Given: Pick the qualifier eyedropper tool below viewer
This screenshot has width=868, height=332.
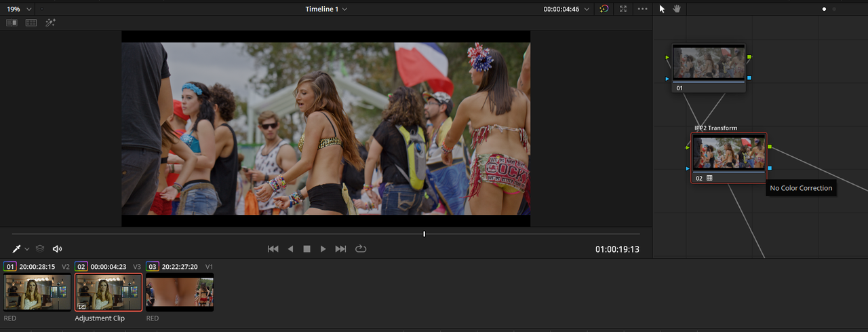Looking at the screenshot, I should pyautogui.click(x=16, y=249).
